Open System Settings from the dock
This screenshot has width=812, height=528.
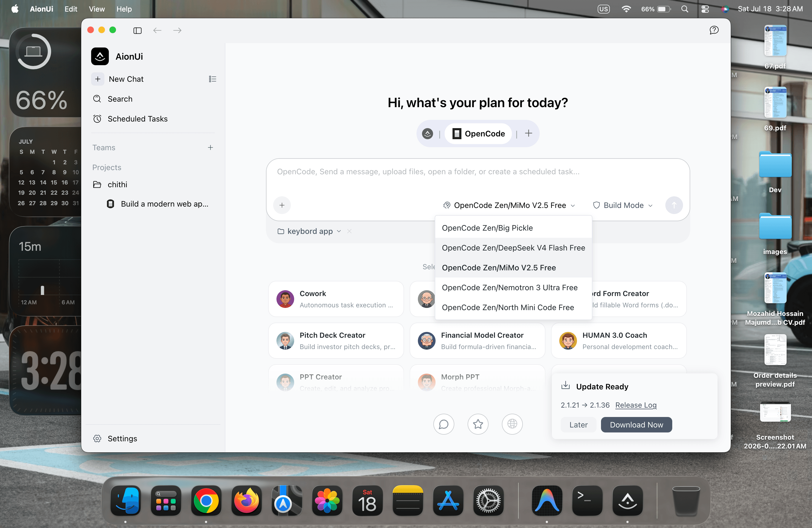(488, 501)
